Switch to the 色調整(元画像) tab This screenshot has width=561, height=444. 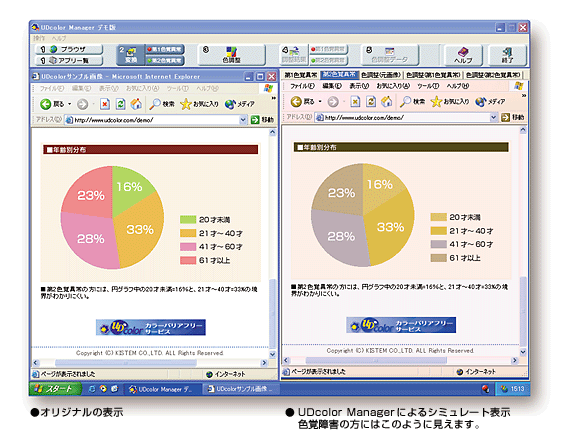(381, 75)
